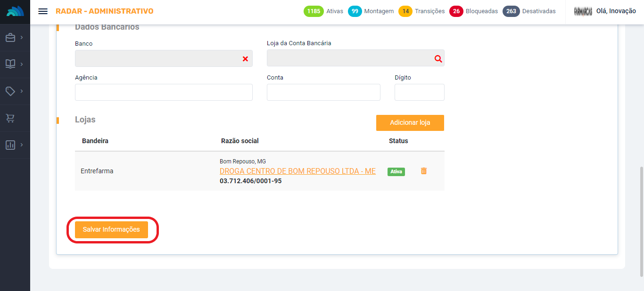This screenshot has height=291, width=644.
Task: Click the shopping cart sidebar icon
Action: click(x=10, y=118)
